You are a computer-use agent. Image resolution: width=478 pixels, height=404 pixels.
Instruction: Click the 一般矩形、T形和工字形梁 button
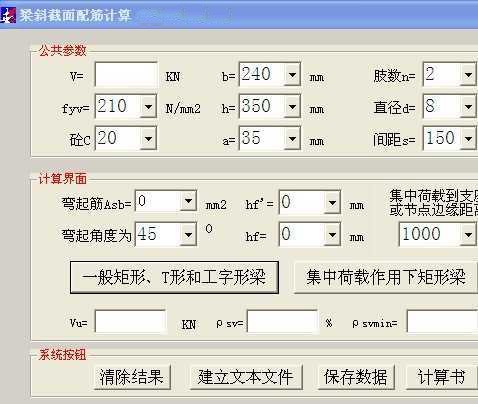(174, 278)
